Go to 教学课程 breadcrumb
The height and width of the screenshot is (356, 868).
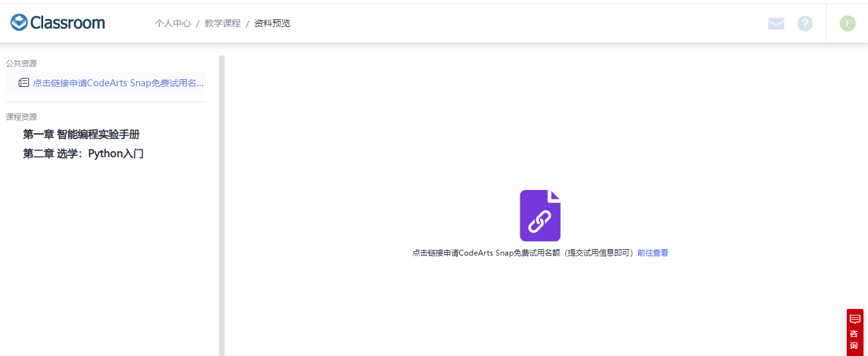pyautogui.click(x=222, y=23)
